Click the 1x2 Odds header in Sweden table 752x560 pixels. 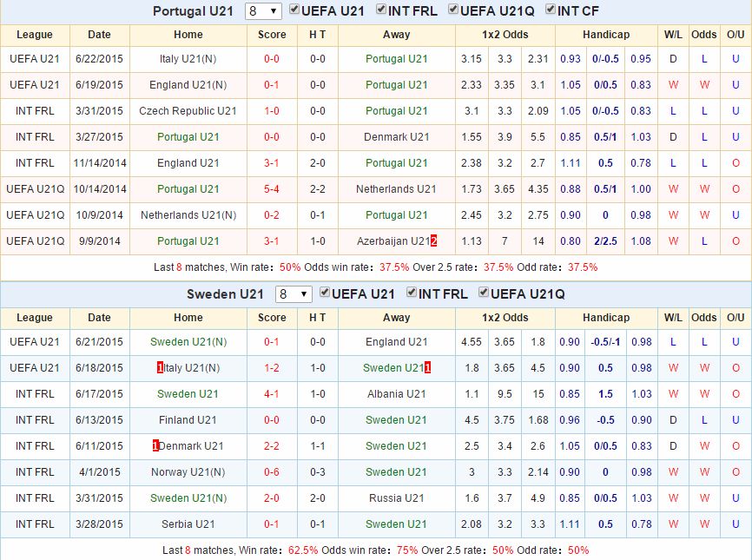[x=505, y=318]
